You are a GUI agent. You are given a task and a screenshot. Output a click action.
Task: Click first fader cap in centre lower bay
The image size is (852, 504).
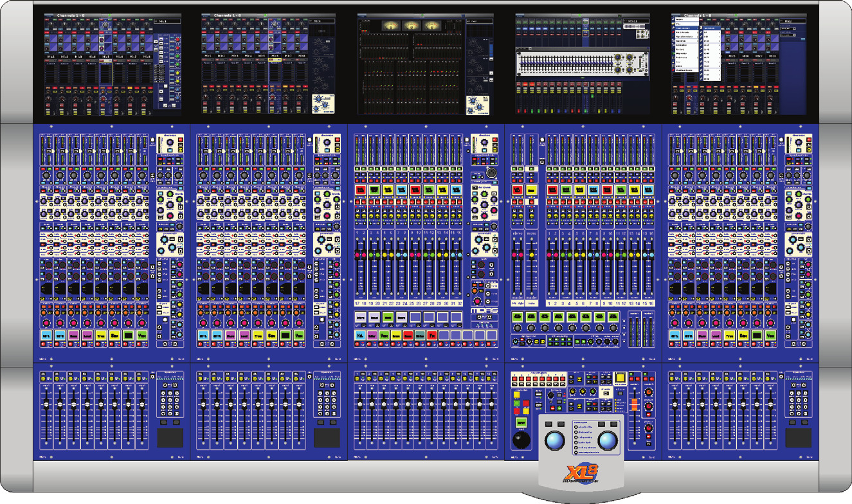(361, 404)
